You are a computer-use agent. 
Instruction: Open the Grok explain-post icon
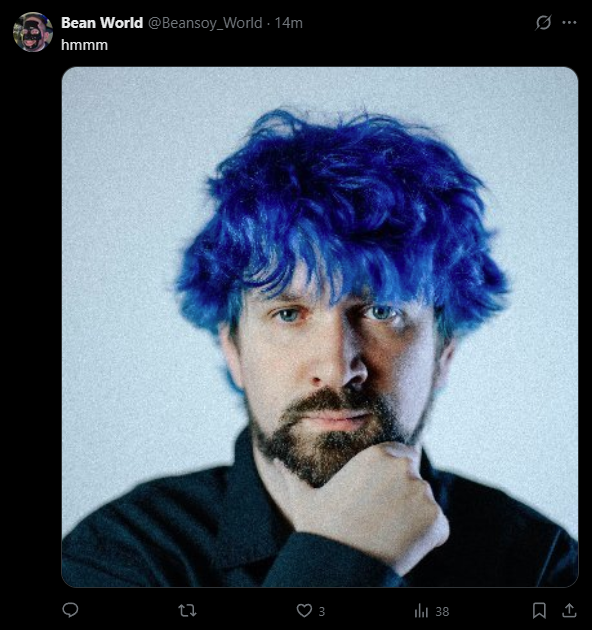tap(543, 22)
